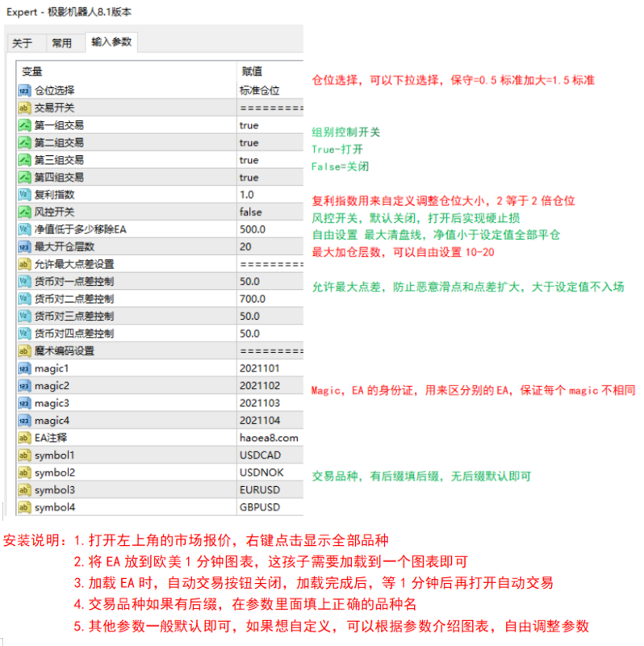This screenshot has width=644, height=646.
Task: Switch to the 关于 tab
Action: [x=23, y=43]
